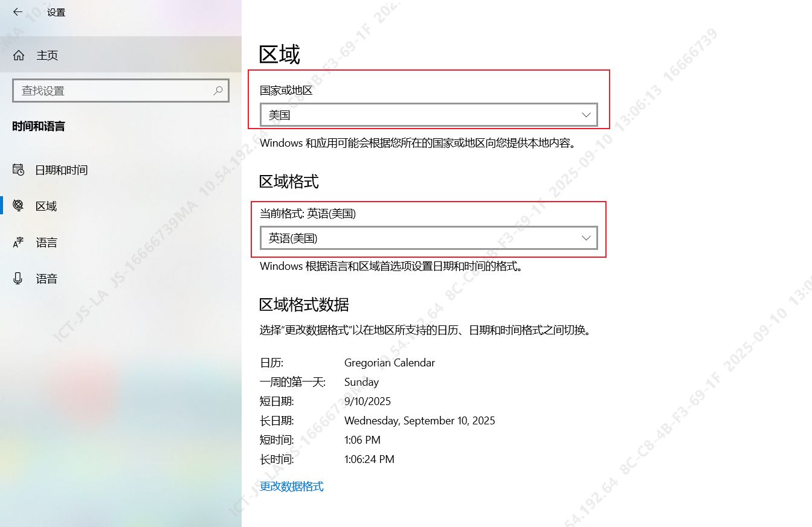The width and height of the screenshot is (812, 527).
Task: Click the Gregorian Calendar value text
Action: (389, 363)
